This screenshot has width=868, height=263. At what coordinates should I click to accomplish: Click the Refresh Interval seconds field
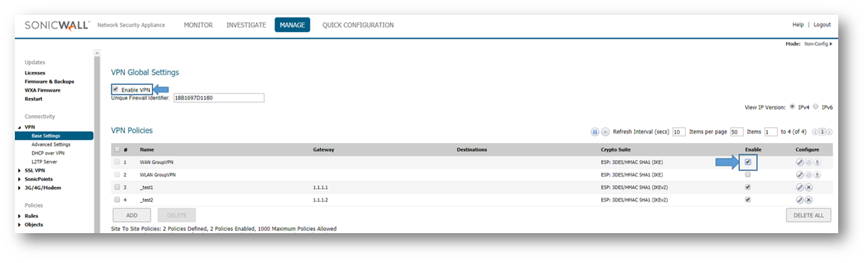coord(679,132)
